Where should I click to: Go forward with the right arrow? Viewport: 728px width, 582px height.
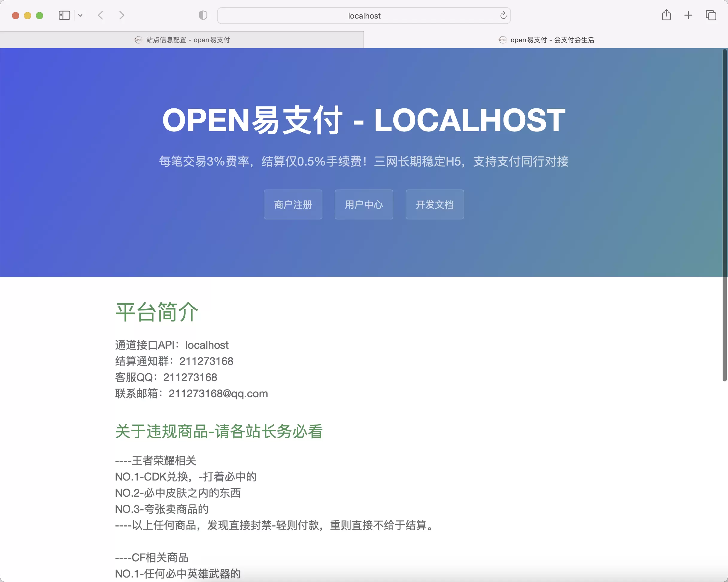(x=122, y=16)
